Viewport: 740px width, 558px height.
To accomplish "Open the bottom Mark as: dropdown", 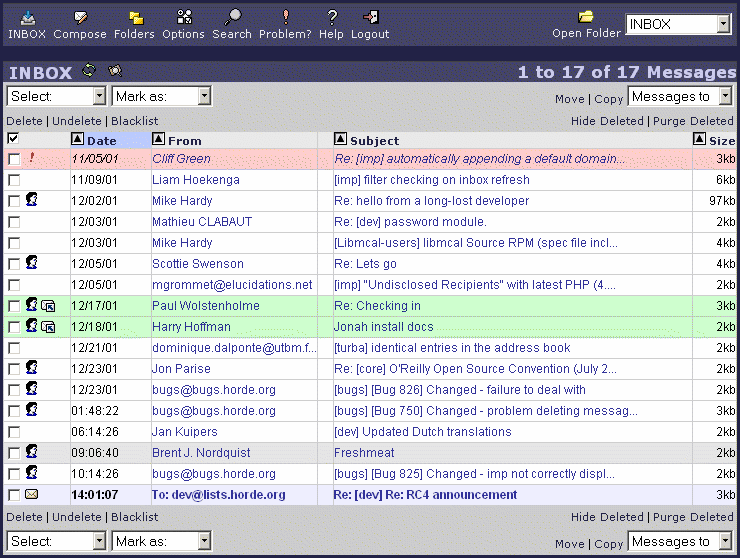I will 161,541.
